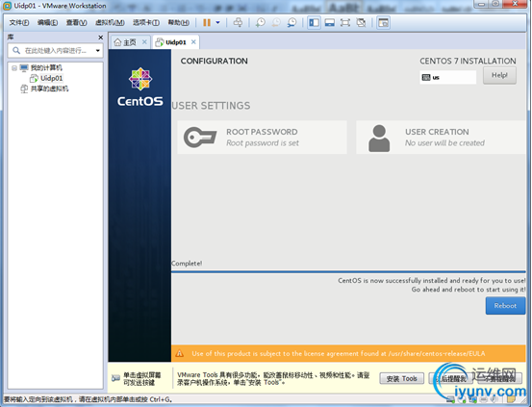The image size is (532, 407).
Task: Toggle the thumbnail bar view icon
Action: [x=329, y=22]
